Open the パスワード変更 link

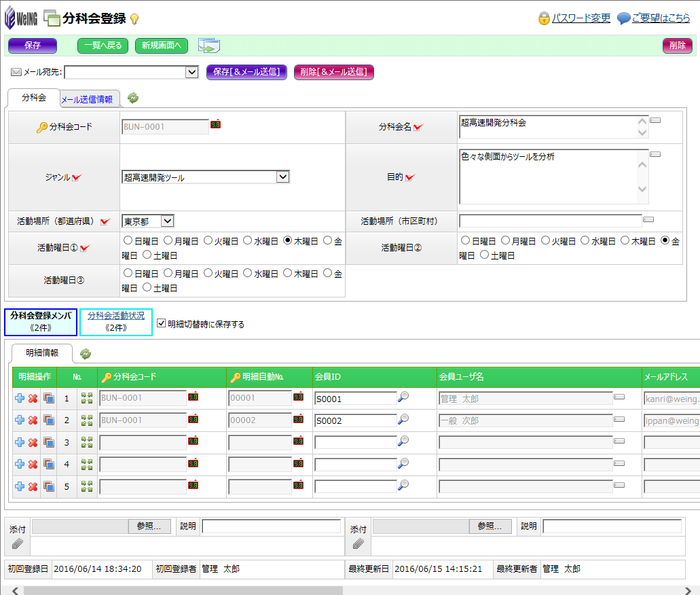click(x=581, y=18)
